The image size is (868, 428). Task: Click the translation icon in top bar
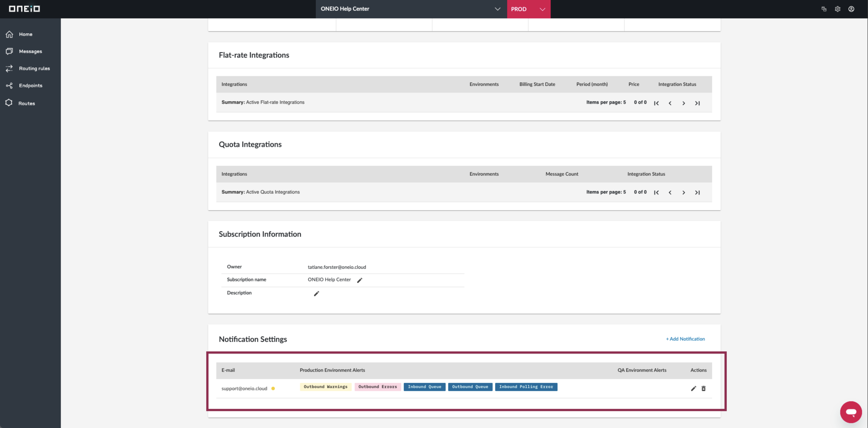[824, 9]
